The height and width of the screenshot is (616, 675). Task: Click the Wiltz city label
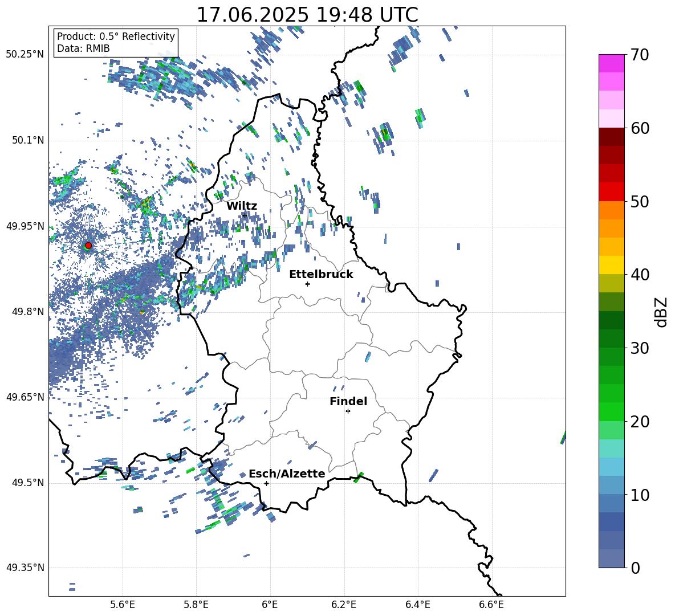tap(242, 206)
